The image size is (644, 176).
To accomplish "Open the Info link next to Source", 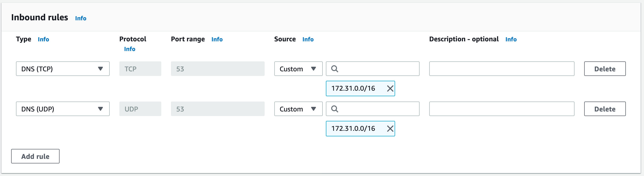I will point(308,39).
